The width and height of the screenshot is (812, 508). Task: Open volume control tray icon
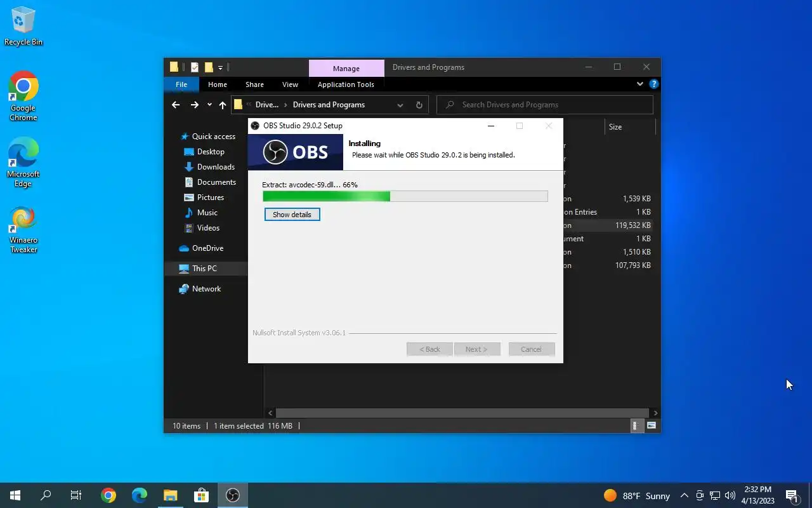(x=730, y=495)
